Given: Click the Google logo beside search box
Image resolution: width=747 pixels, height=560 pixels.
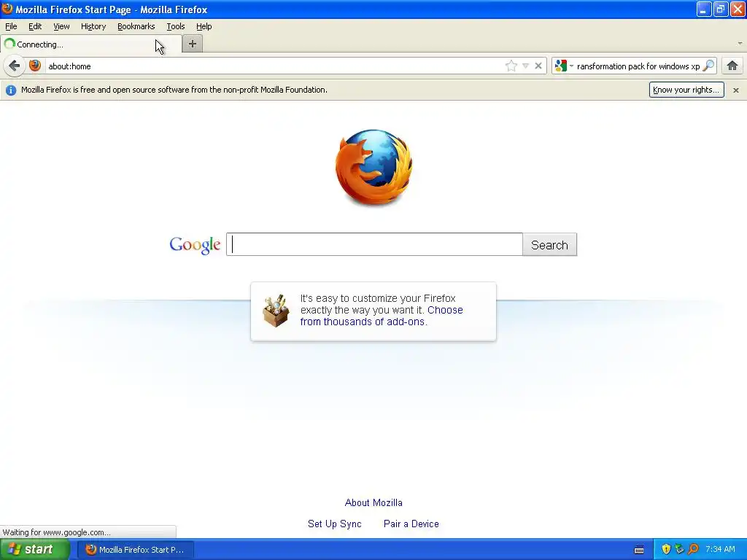Looking at the screenshot, I should coord(195,245).
